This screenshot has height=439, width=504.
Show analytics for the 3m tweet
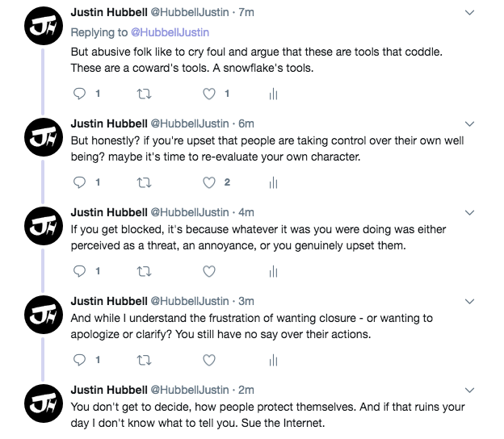(x=273, y=360)
